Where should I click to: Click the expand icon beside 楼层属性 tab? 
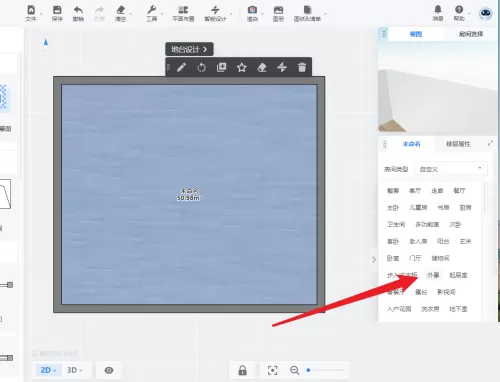point(490,143)
